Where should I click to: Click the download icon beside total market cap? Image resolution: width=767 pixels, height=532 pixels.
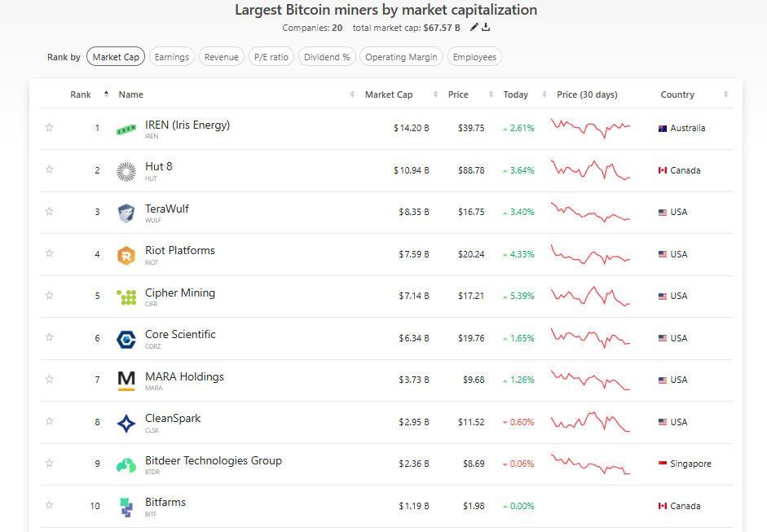coord(486,28)
